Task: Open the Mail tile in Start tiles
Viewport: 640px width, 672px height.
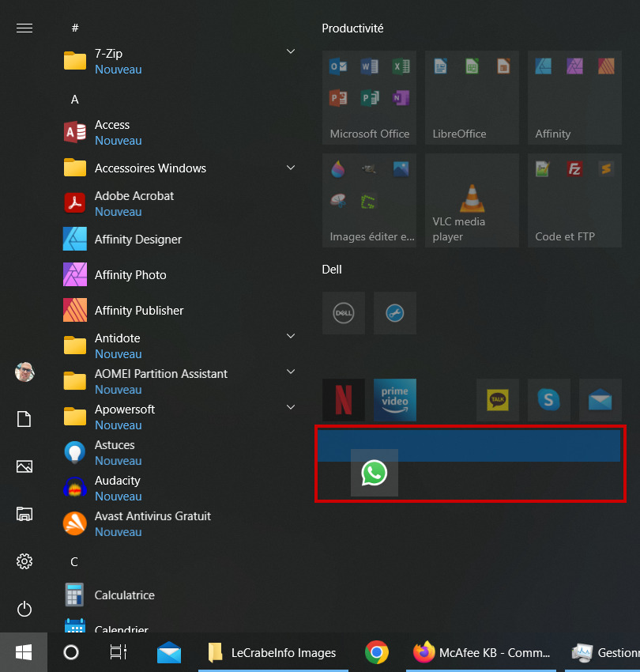Action: click(600, 400)
